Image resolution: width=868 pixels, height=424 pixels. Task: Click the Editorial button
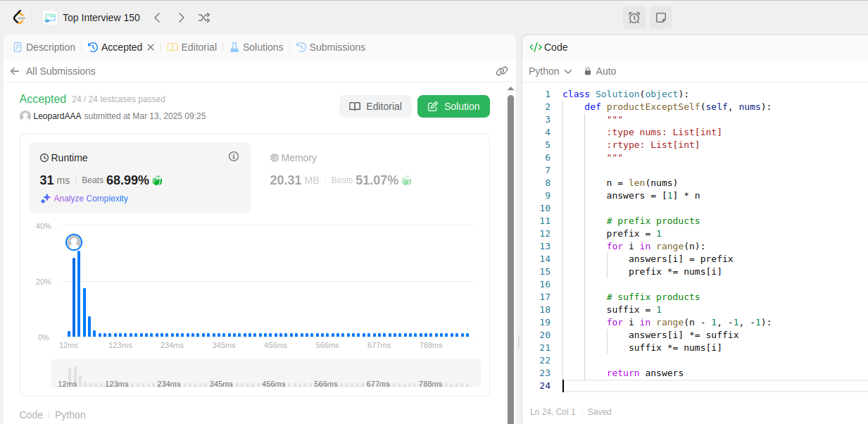pos(375,106)
